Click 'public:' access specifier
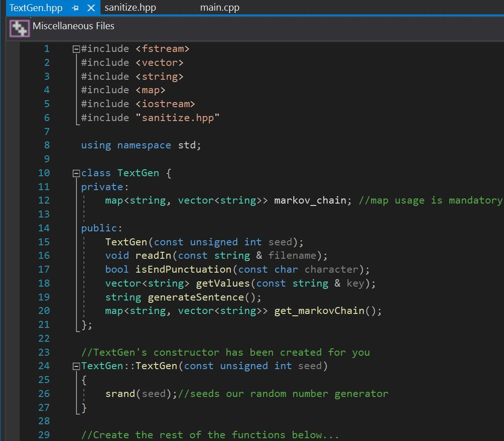Viewport: 504px width, 441px height. click(x=101, y=228)
